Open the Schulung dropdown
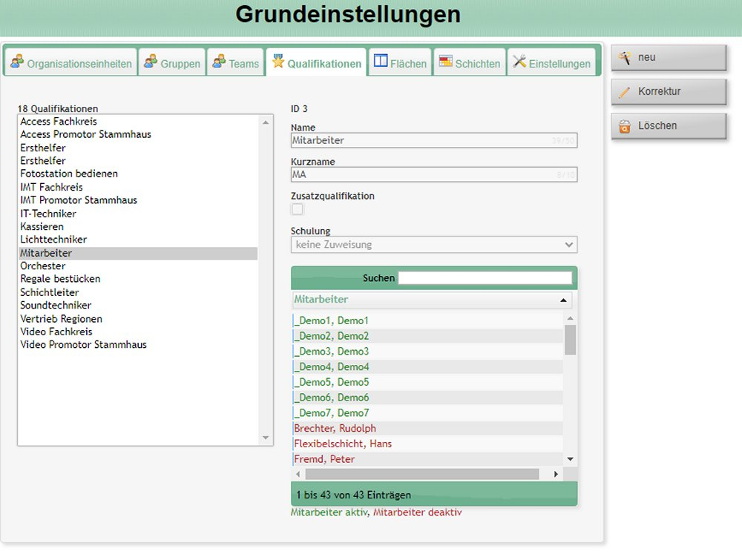The height and width of the screenshot is (560, 742). tap(434, 245)
